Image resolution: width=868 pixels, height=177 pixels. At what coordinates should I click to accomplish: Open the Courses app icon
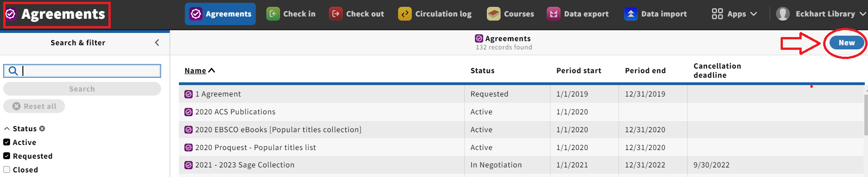[493, 14]
